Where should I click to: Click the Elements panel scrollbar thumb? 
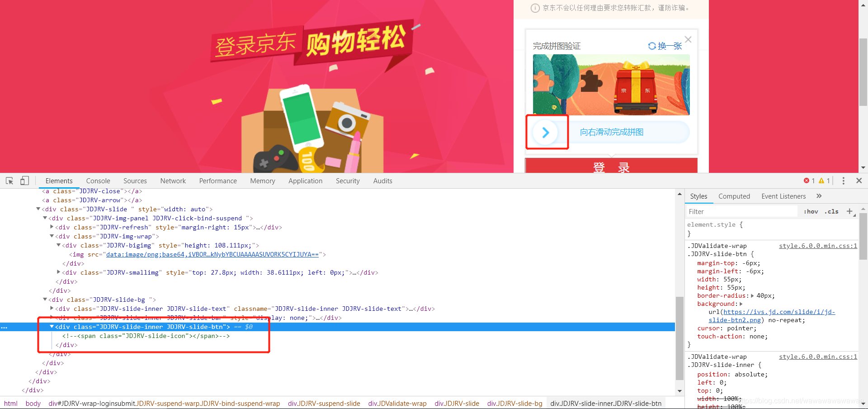coord(679,338)
